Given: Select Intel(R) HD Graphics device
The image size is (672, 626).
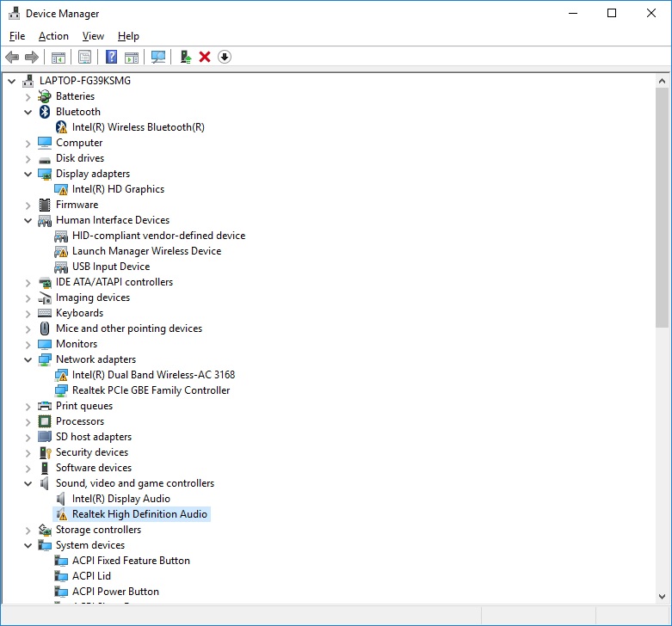Looking at the screenshot, I should point(118,189).
